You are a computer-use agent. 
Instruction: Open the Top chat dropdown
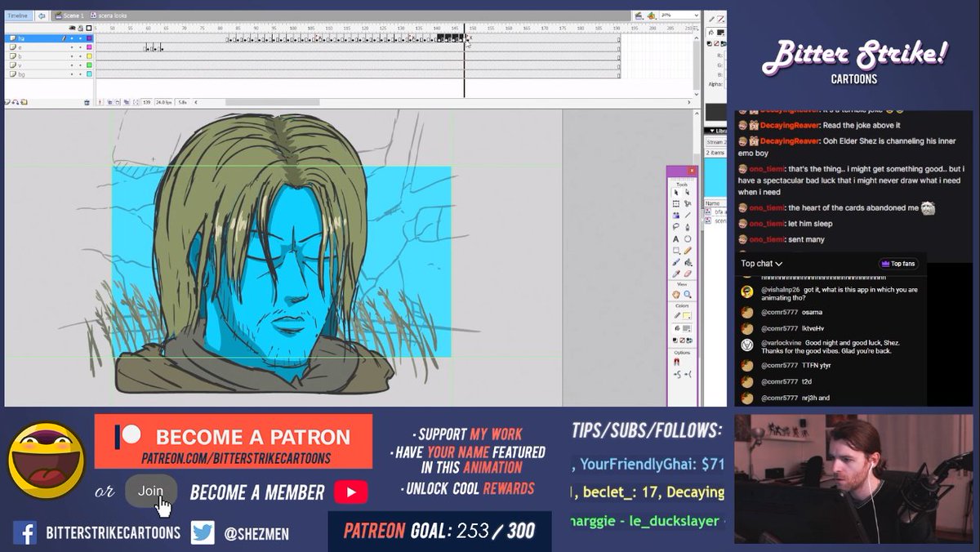click(762, 264)
